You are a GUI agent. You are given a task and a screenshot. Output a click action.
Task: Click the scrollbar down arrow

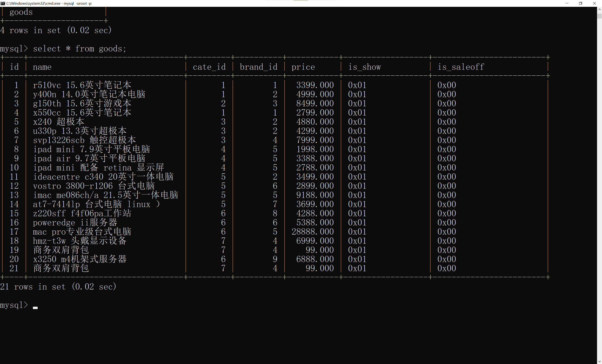(599, 361)
